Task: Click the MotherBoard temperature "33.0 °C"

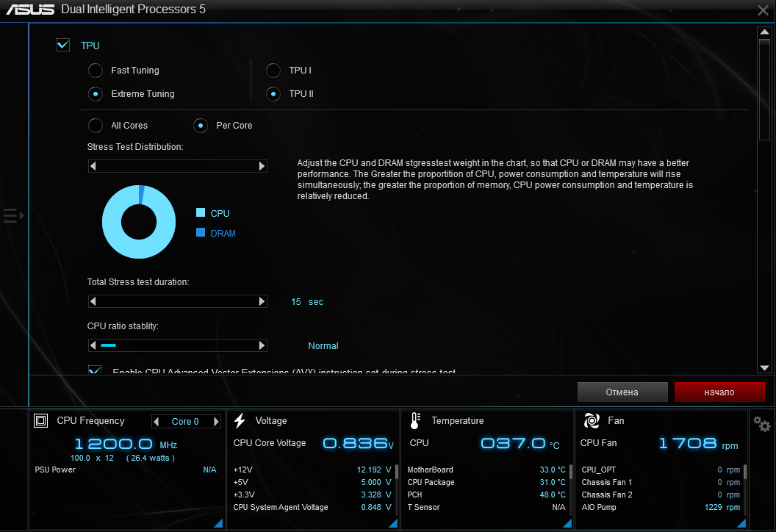Action: [x=553, y=470]
